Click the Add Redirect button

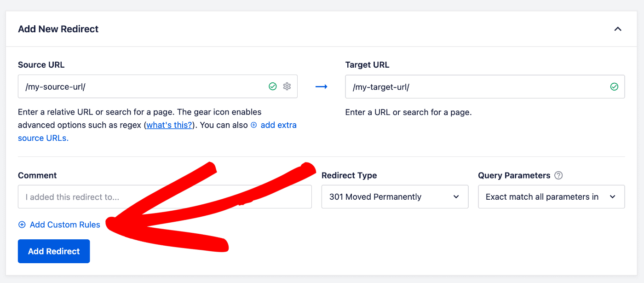[x=53, y=251]
